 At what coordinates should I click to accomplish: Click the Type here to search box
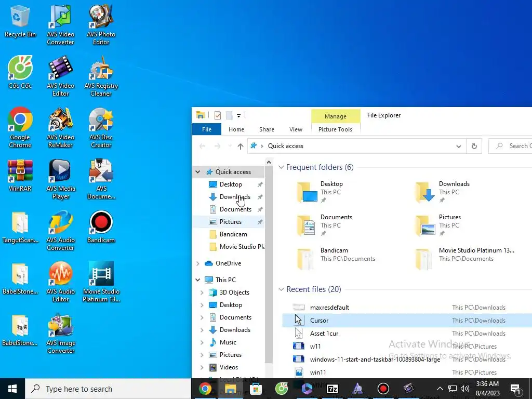(x=108, y=389)
